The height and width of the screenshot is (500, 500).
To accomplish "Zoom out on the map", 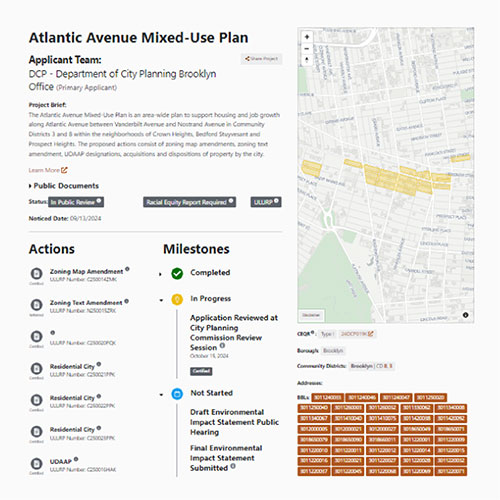I will [x=307, y=49].
